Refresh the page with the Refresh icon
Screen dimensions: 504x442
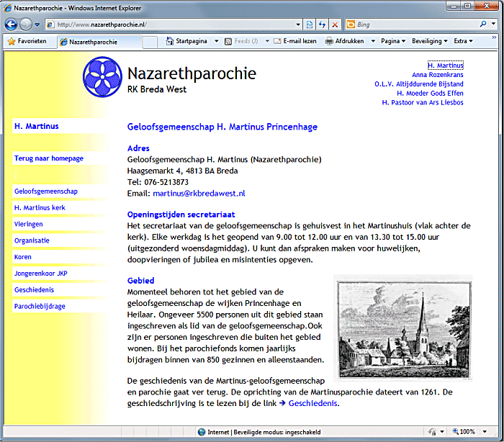click(322, 24)
